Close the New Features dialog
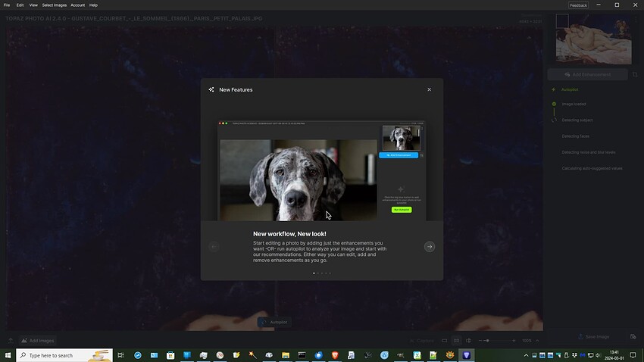 429,89
